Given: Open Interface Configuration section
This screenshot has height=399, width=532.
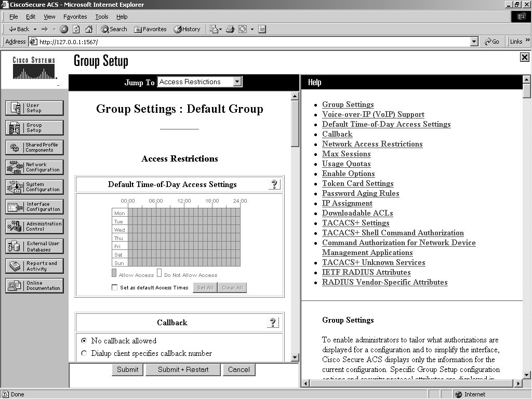Looking at the screenshot, I should [34, 207].
